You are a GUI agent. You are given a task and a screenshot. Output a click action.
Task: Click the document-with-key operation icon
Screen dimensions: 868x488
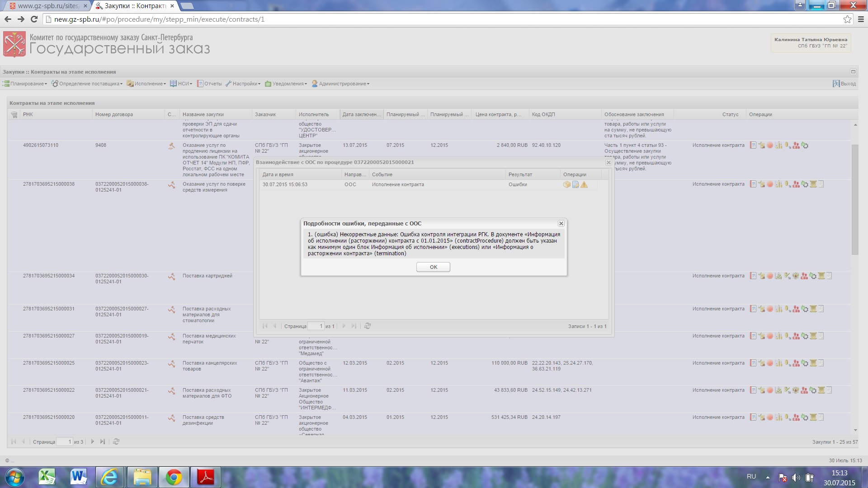[575, 185]
